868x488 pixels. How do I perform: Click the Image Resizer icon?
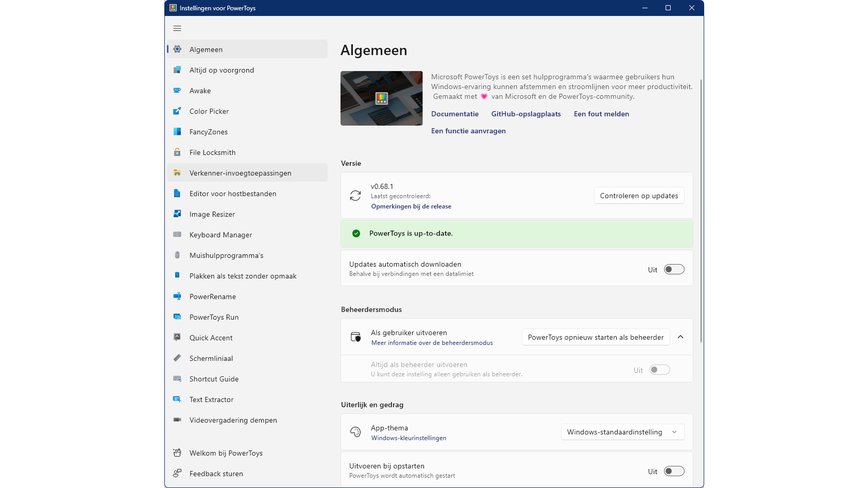coord(177,214)
